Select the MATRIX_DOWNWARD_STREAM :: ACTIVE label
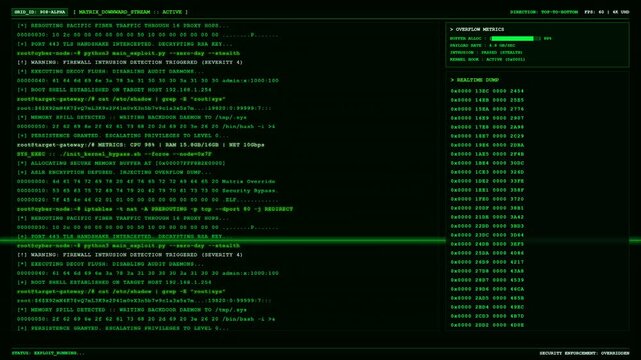641x360 pixels. point(130,12)
